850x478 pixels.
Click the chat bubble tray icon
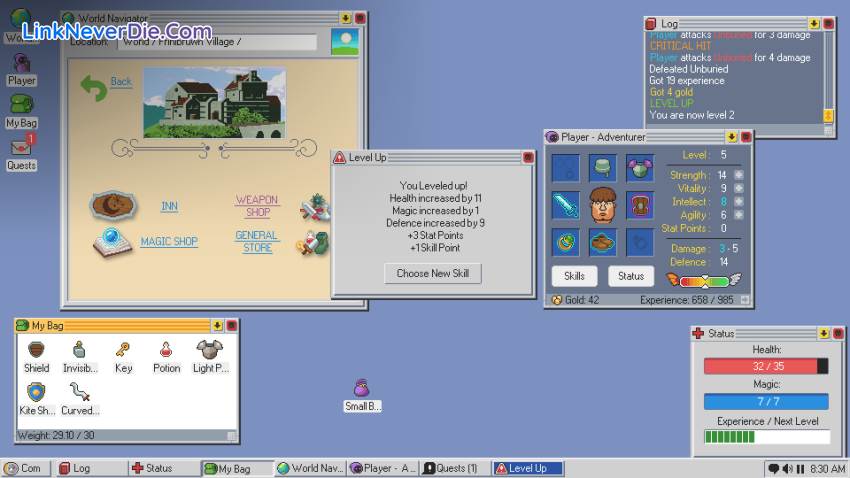point(773,468)
